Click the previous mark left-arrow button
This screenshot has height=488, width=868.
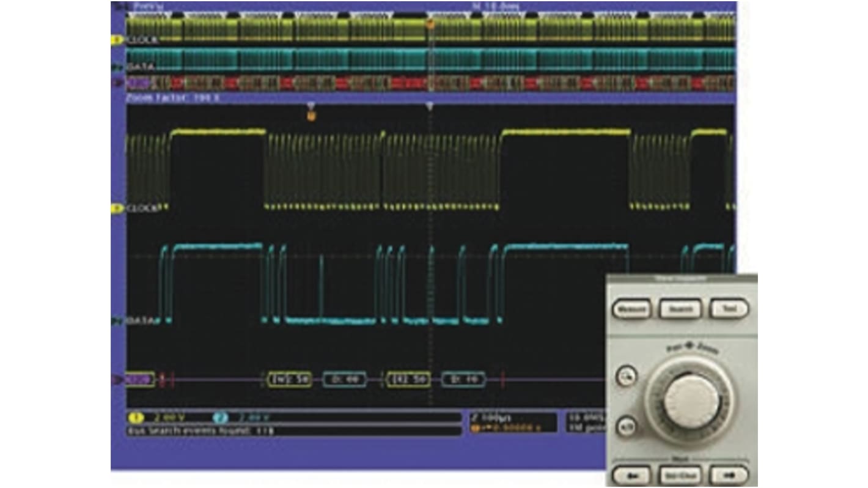pyautogui.click(x=631, y=475)
